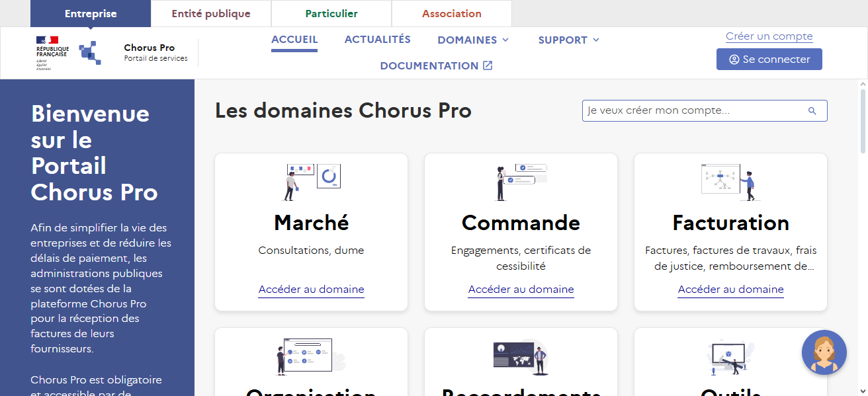Click the Commande card illustration

(521, 182)
